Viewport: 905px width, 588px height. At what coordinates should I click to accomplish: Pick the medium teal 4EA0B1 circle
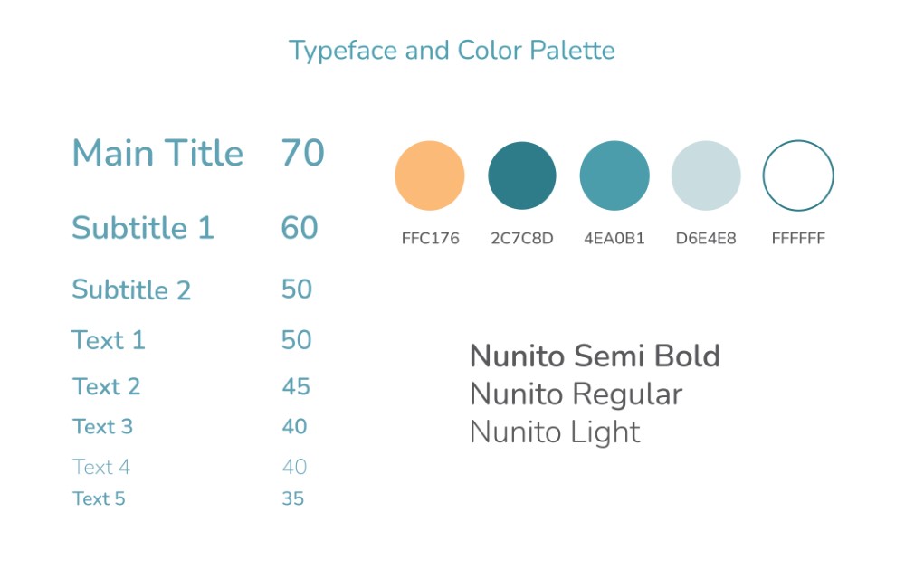pyautogui.click(x=614, y=175)
